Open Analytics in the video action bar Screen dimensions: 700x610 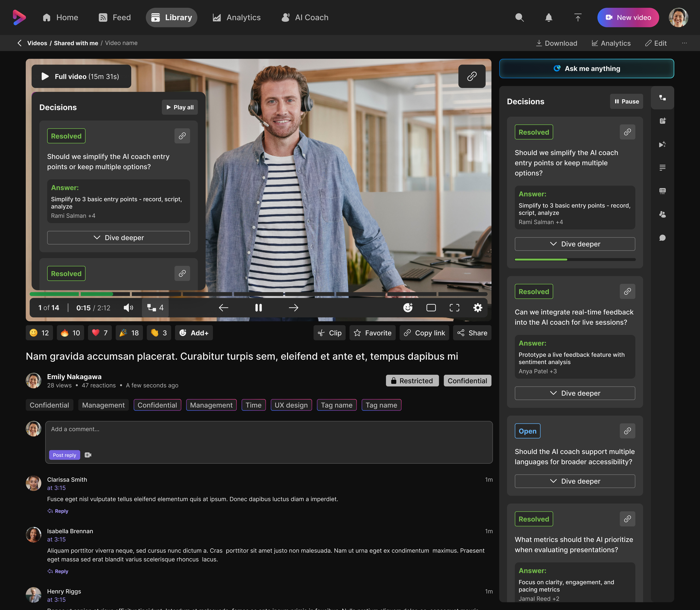tap(611, 43)
